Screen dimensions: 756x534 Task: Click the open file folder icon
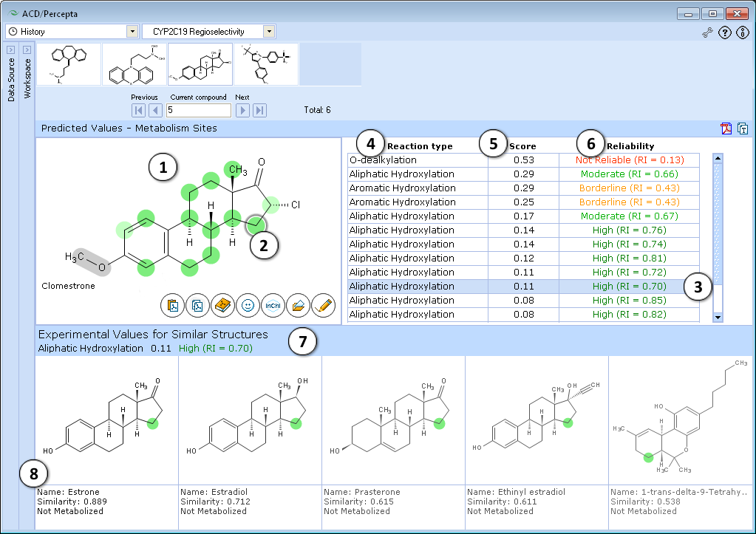[x=298, y=306]
